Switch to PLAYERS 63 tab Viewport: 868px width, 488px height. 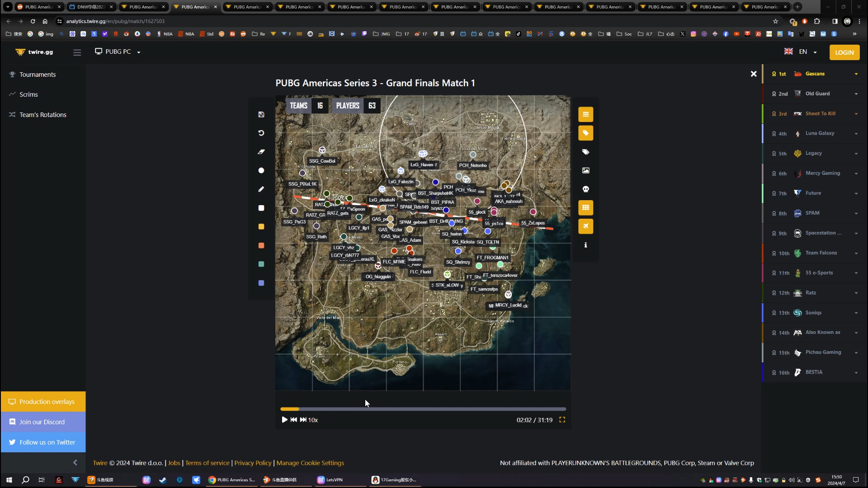355,105
